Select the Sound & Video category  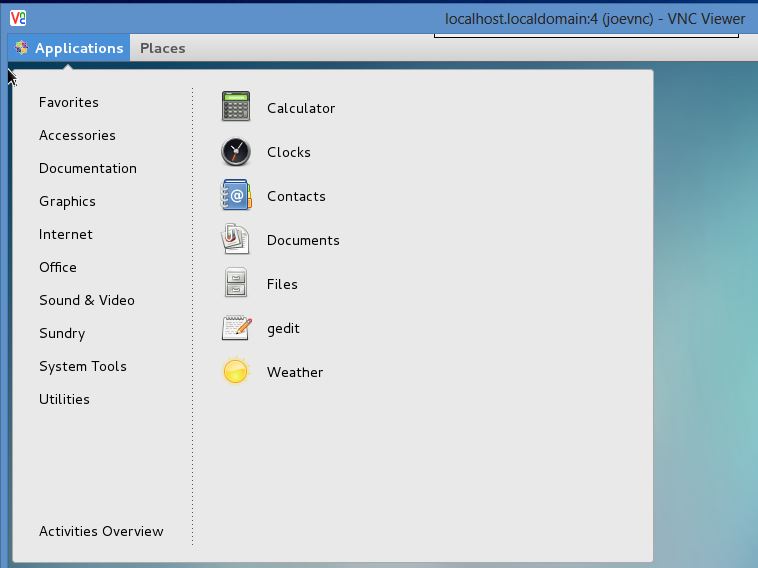point(87,300)
